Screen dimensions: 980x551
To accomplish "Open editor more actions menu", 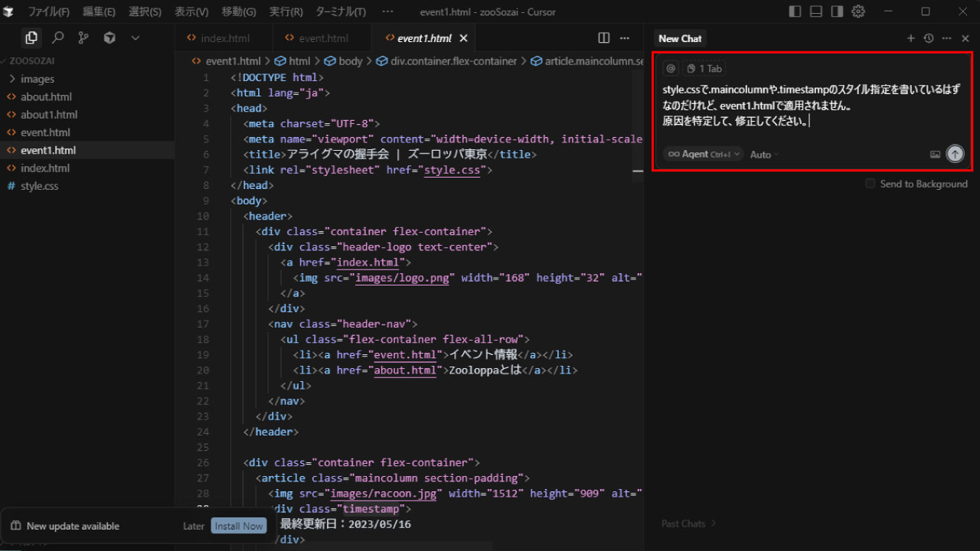I will (625, 38).
